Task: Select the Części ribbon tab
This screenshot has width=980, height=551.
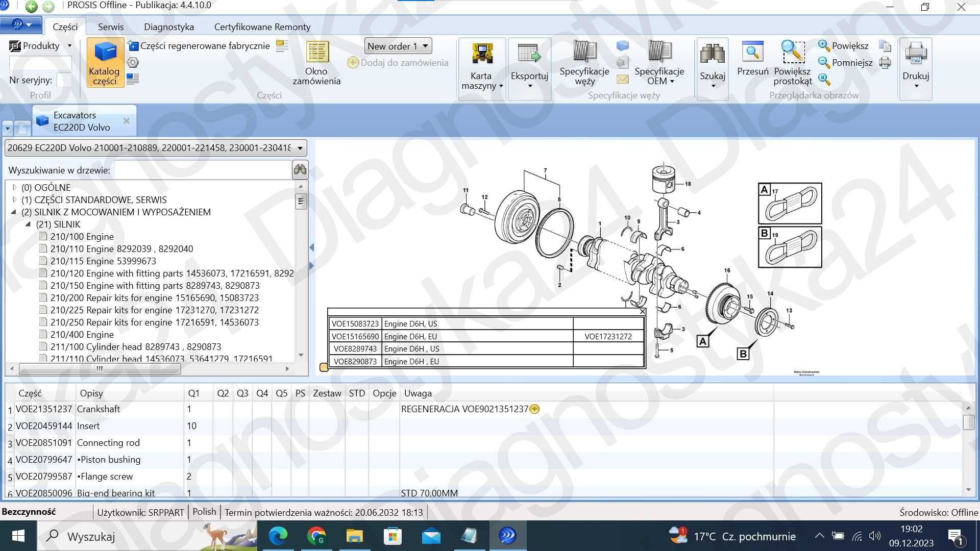Action: [x=65, y=27]
